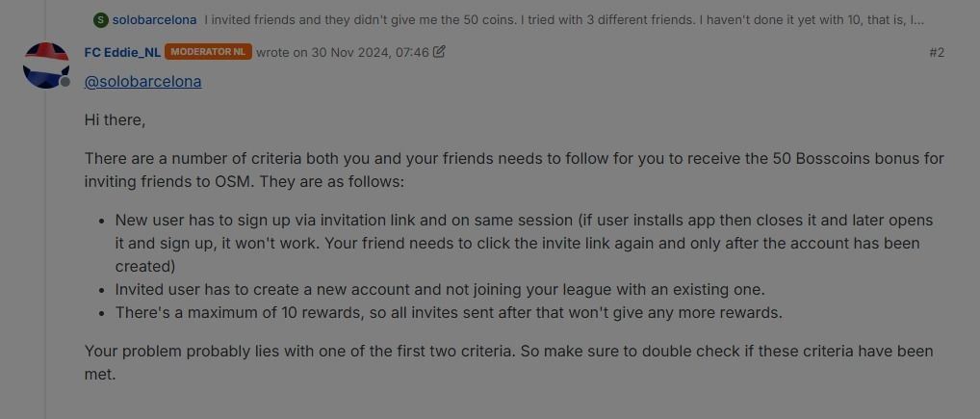Viewport: 980px width, 419px height.
Task: Click the 'wrote on' text beside the badge
Action: coord(275,52)
